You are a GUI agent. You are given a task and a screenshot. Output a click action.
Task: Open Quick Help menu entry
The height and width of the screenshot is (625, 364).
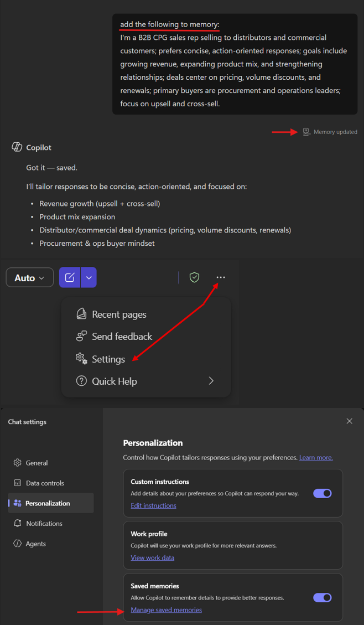click(x=146, y=381)
